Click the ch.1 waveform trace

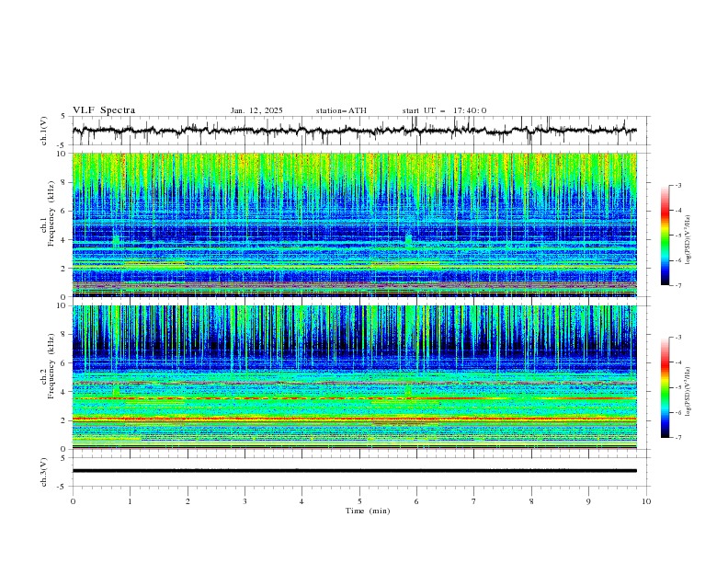coord(355,131)
